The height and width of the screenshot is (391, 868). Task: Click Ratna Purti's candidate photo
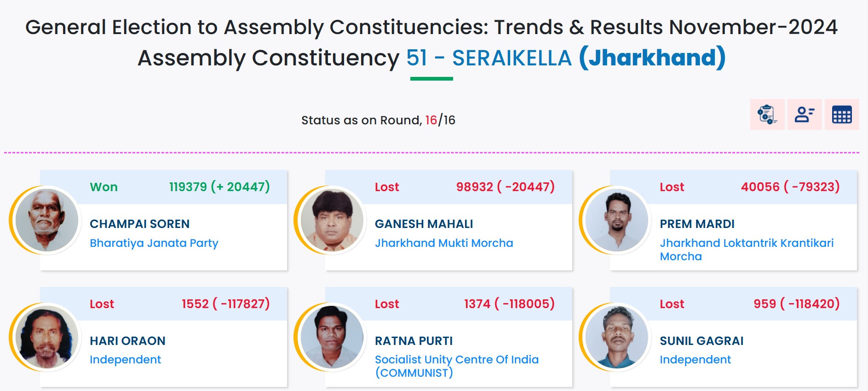point(332,337)
